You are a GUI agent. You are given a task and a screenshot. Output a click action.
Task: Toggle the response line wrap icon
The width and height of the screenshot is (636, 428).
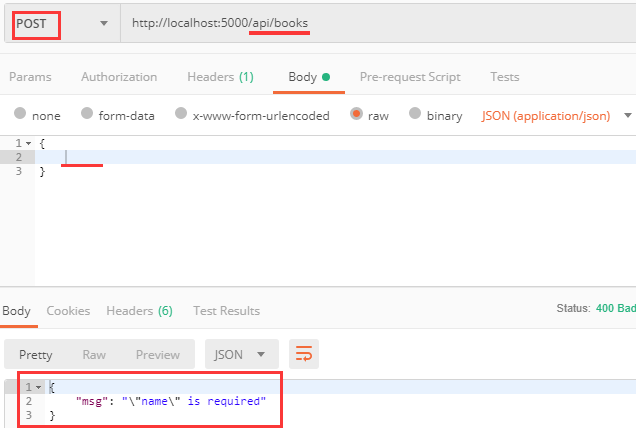point(304,354)
